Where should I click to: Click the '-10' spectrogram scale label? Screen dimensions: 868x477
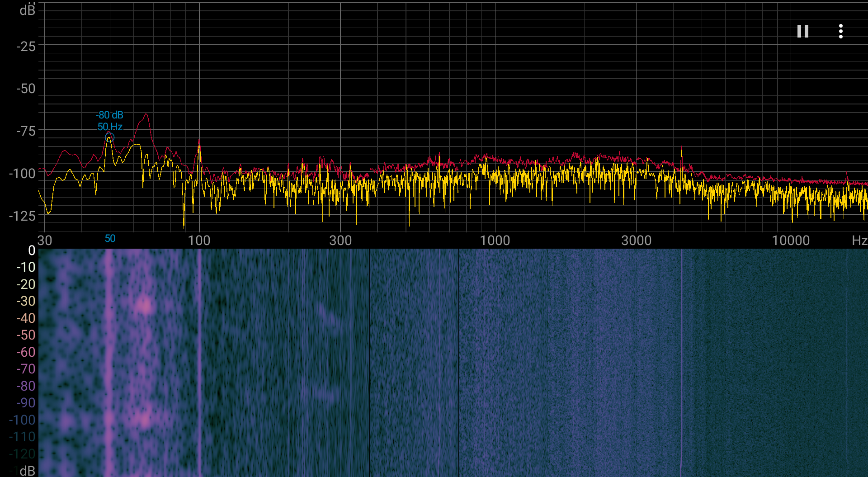click(26, 267)
